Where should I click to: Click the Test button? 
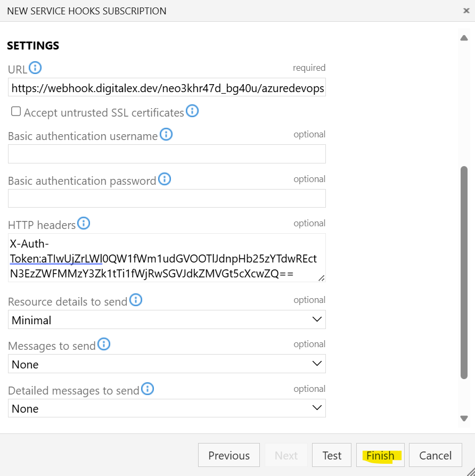[x=332, y=455]
